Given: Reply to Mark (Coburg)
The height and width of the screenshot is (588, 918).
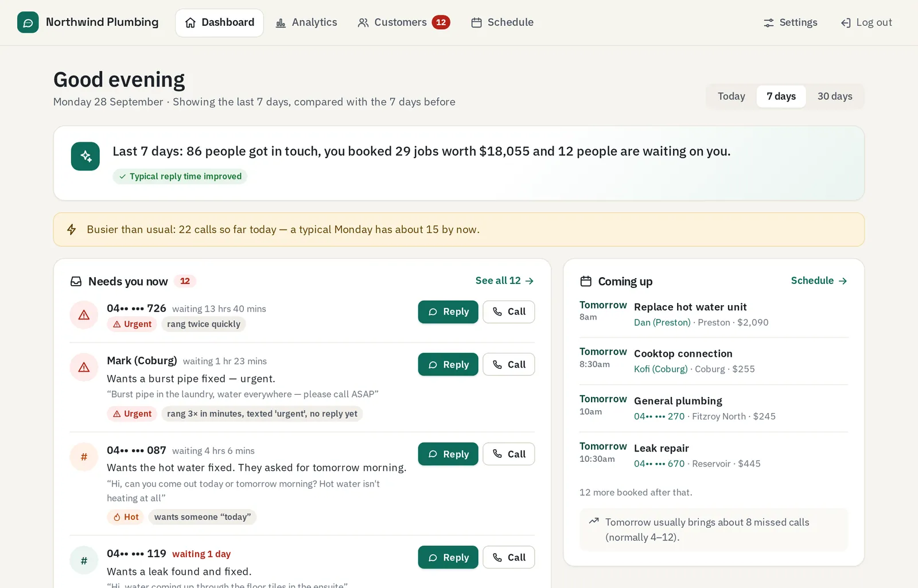Looking at the screenshot, I should click(448, 364).
